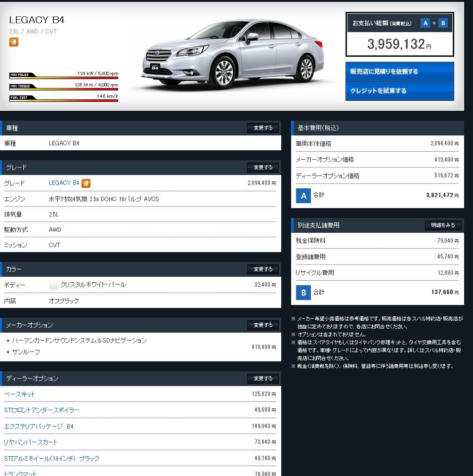Image resolution: width=473 pixels, height=476 pixels.
Task: Click the ディーラーオプション価格 amount 516,672 円
Action: click(446, 175)
